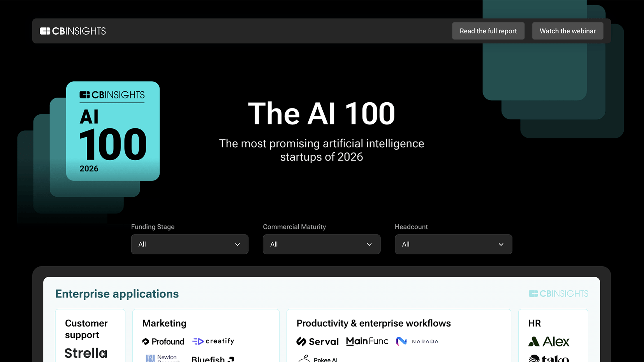This screenshot has height=362, width=644.
Task: Open the Strella logo under Customer support
Action: [x=86, y=353]
